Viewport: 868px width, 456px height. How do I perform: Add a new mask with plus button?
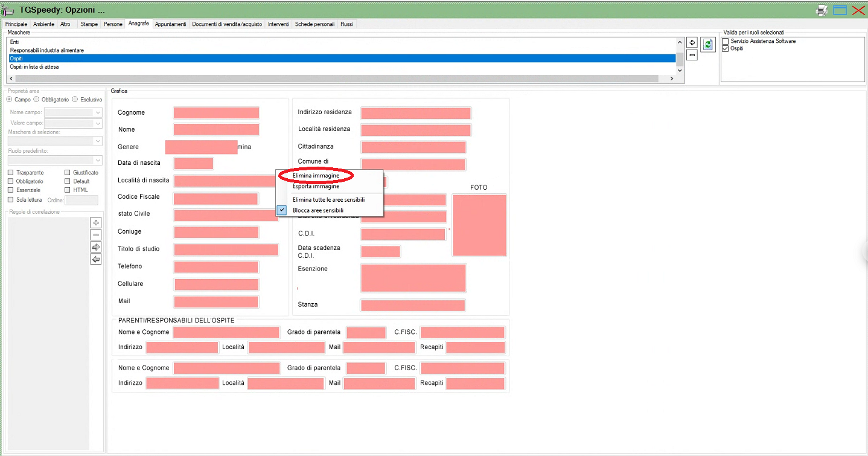pos(692,43)
